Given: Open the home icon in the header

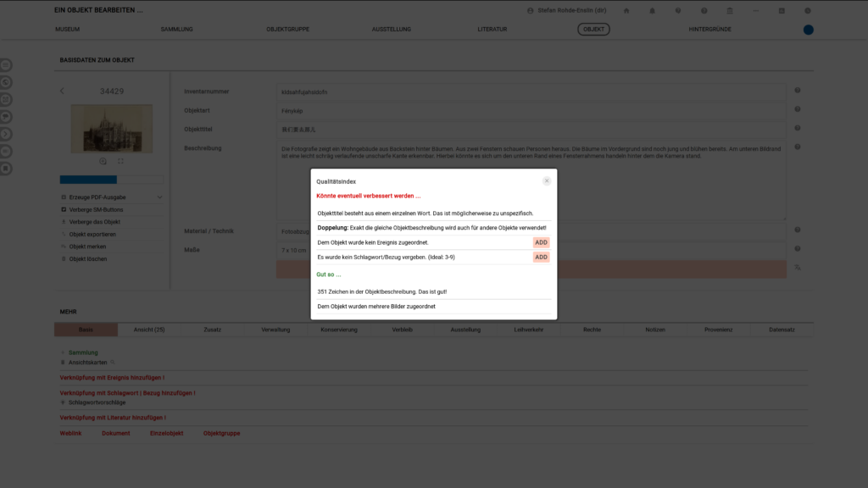Looking at the screenshot, I should point(626,10).
